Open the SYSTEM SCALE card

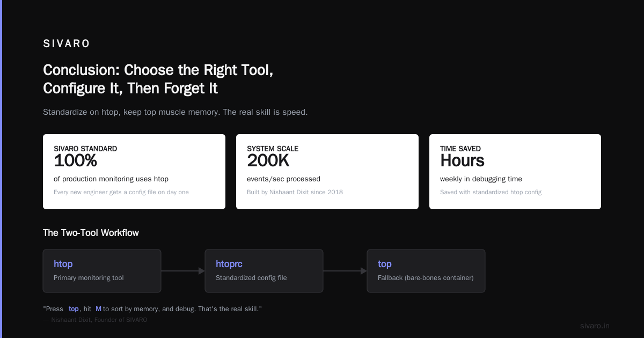tap(327, 172)
